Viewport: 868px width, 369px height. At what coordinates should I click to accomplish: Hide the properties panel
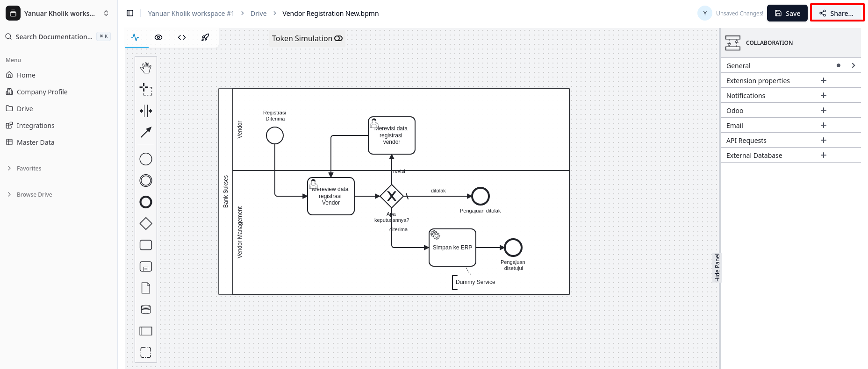[717, 267]
